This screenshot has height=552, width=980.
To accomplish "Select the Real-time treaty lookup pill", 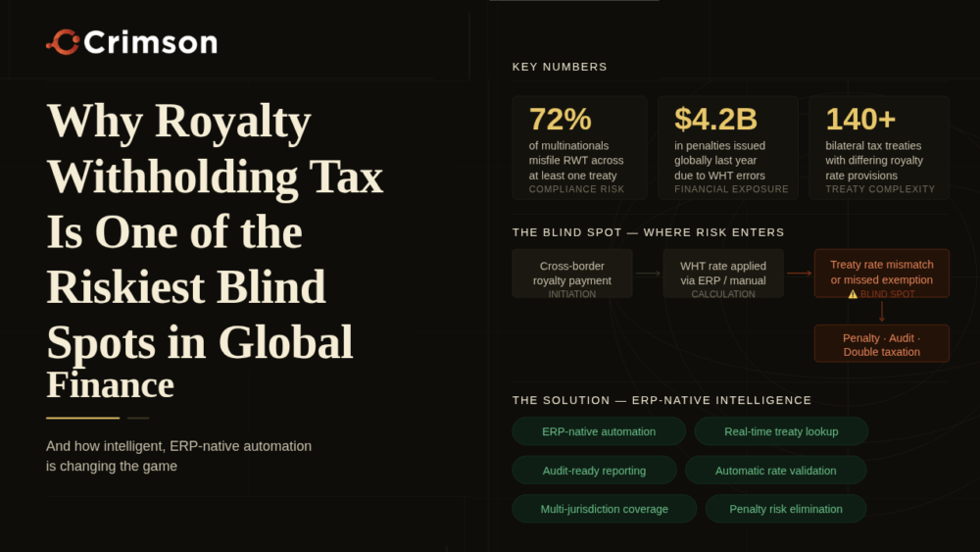I will [781, 431].
